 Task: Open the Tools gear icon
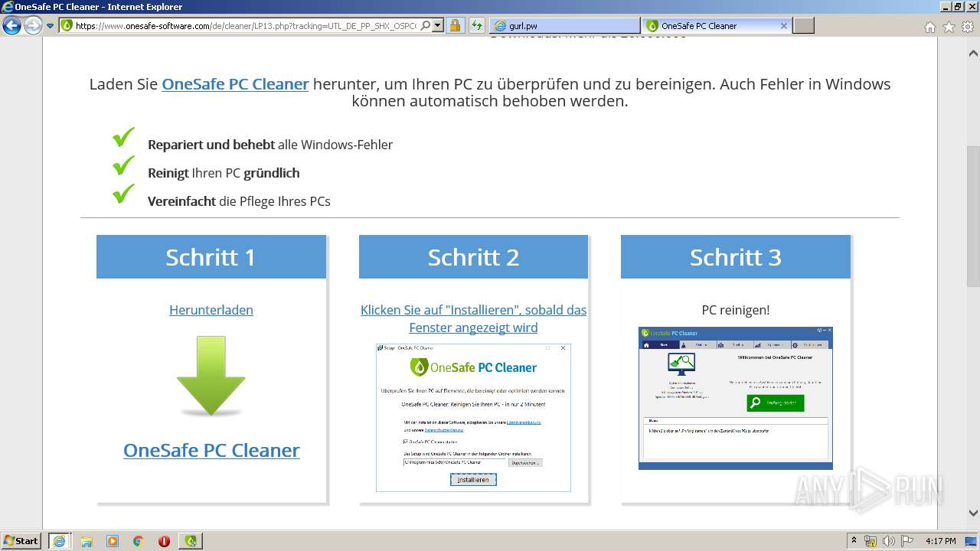coord(968,27)
